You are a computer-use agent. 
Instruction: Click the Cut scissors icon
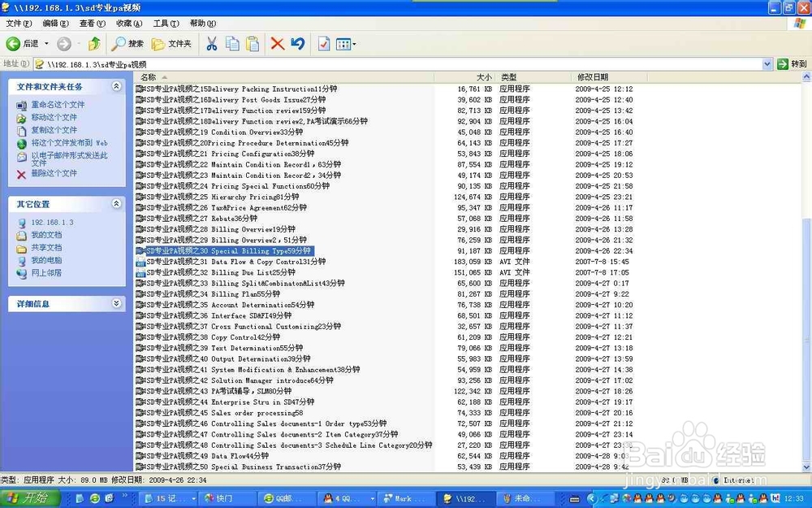coord(211,44)
